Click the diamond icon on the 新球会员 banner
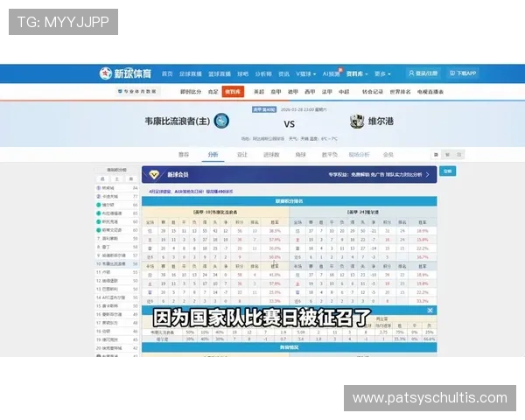This screenshot has width=525, height=420. pos(154,174)
